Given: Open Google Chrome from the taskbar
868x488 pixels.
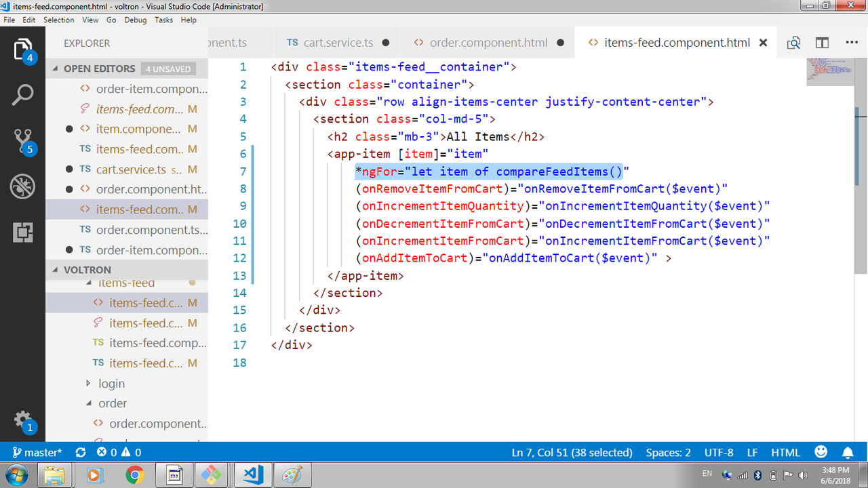Looking at the screenshot, I should [x=134, y=475].
